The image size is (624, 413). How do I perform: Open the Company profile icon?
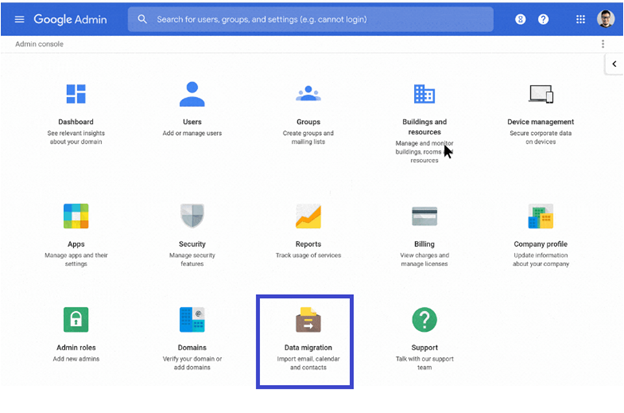pyautogui.click(x=540, y=216)
